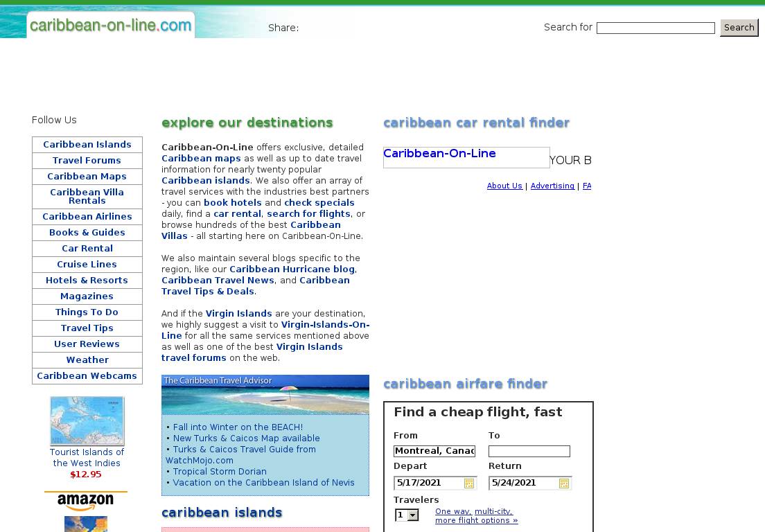Screen dimensions: 765x532
Task: Open Caribbean Hurricane blog link
Action: [x=292, y=269]
